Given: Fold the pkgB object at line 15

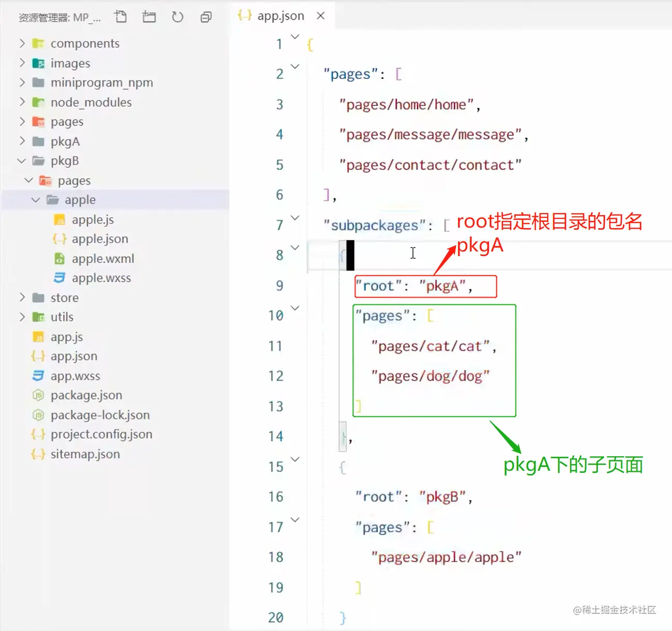Looking at the screenshot, I should pos(295,459).
